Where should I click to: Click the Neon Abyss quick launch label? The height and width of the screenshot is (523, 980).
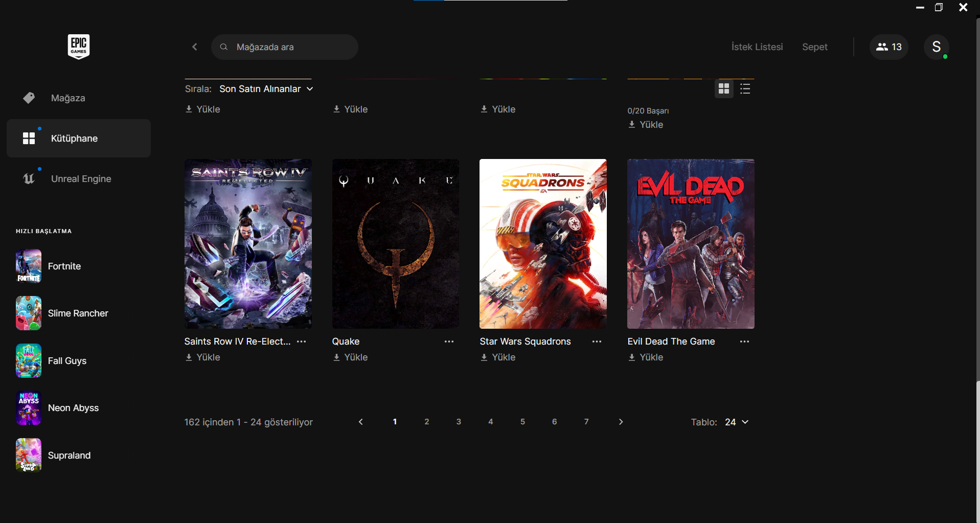point(73,408)
